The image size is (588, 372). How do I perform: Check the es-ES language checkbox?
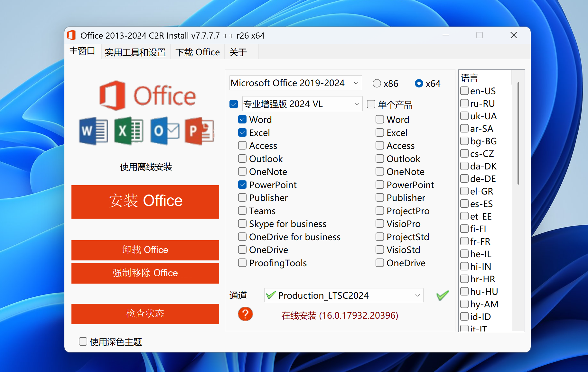point(464,204)
